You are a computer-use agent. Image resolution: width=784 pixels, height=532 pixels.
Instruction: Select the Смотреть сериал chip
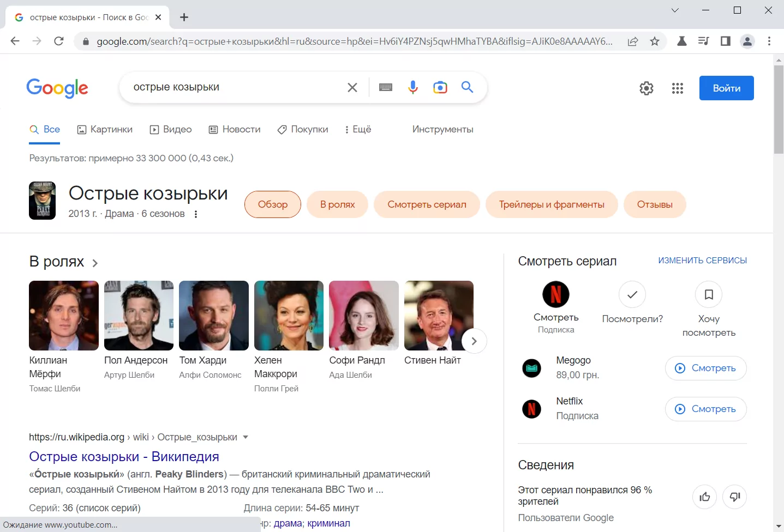coord(427,204)
